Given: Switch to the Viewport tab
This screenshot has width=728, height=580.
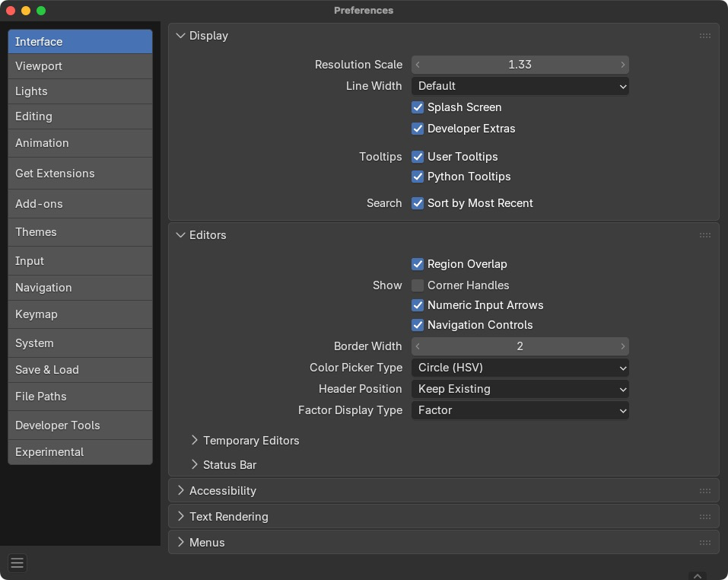Looking at the screenshot, I should click(x=81, y=66).
